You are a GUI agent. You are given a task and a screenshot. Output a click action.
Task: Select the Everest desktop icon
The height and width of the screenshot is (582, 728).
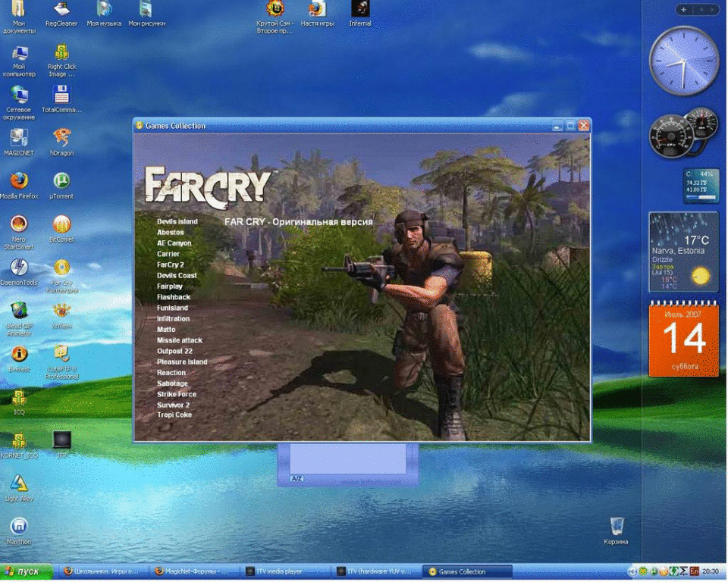coord(18,359)
